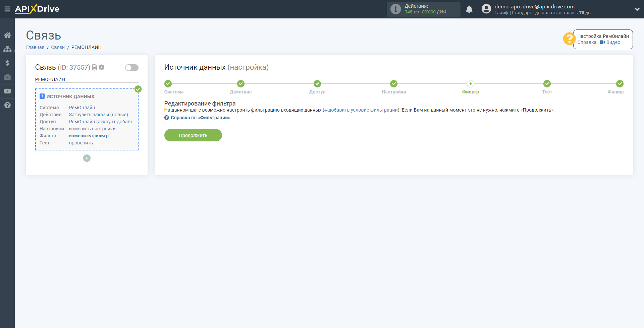Image resolution: width=644 pixels, height=328 pixels.
Task: Click the demo_apix-drive@apix-drive.com account text
Action: pyautogui.click(x=534, y=6)
